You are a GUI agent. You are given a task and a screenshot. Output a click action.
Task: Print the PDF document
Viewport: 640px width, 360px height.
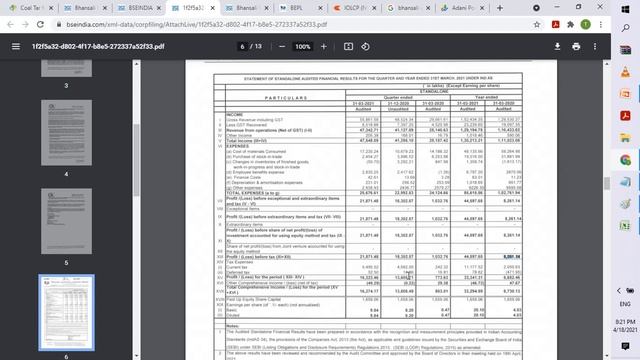pyautogui.click(x=576, y=47)
